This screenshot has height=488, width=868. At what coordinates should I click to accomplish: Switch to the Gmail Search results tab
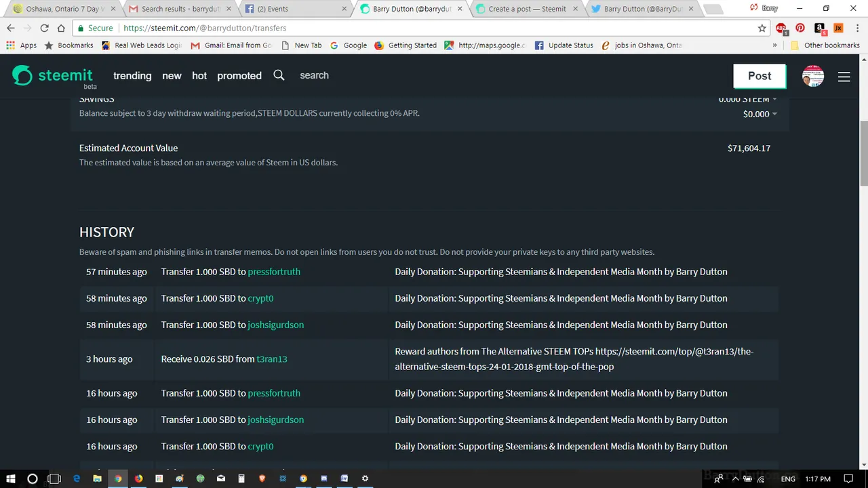tap(180, 9)
